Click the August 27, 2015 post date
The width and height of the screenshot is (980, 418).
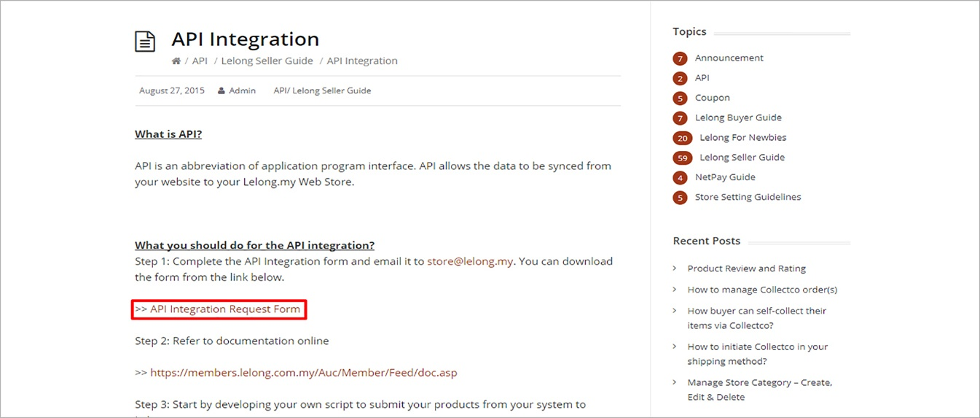coord(172,90)
